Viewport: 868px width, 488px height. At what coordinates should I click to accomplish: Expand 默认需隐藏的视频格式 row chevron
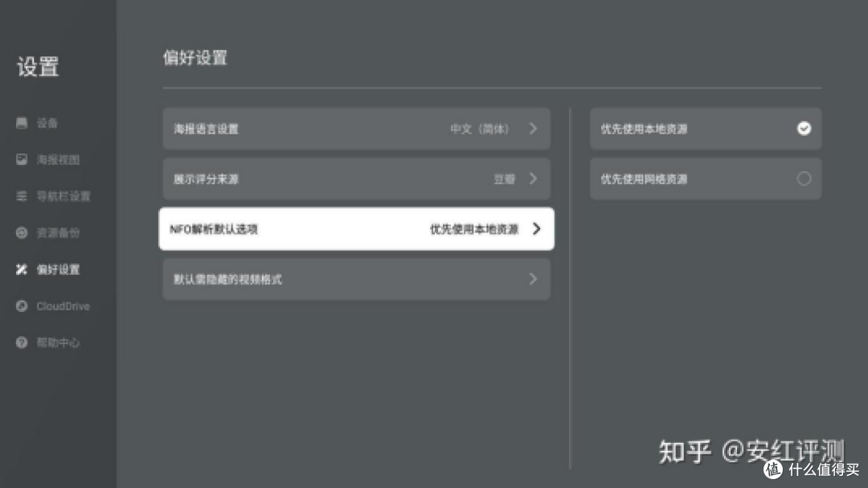point(533,279)
